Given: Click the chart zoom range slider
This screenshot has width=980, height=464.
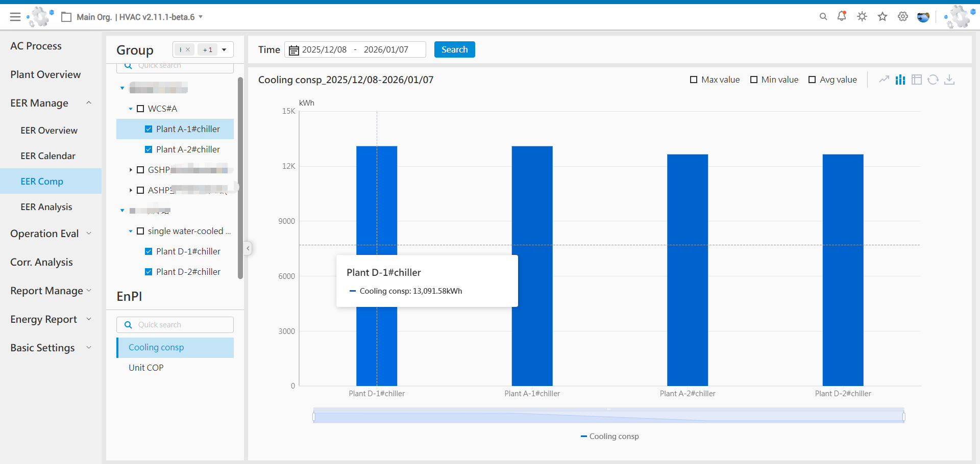Looking at the screenshot, I should [x=608, y=417].
